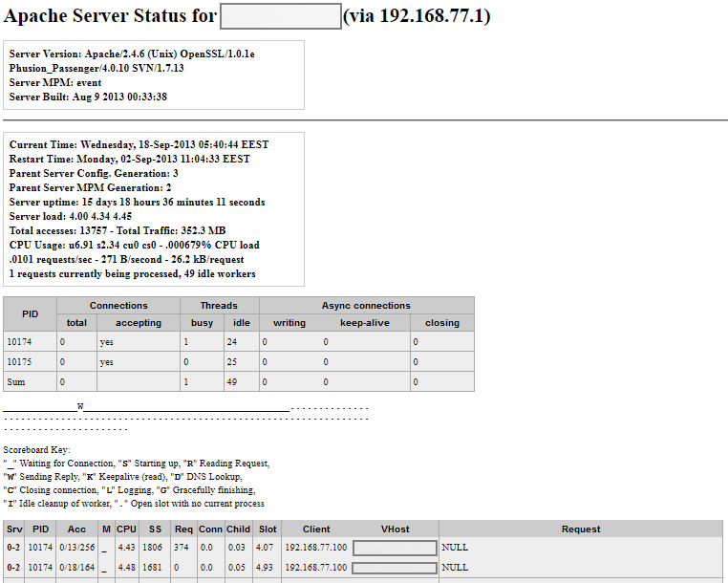Click the SS column header
Image resolution: width=728 pixels, height=583 pixels.
[155, 529]
